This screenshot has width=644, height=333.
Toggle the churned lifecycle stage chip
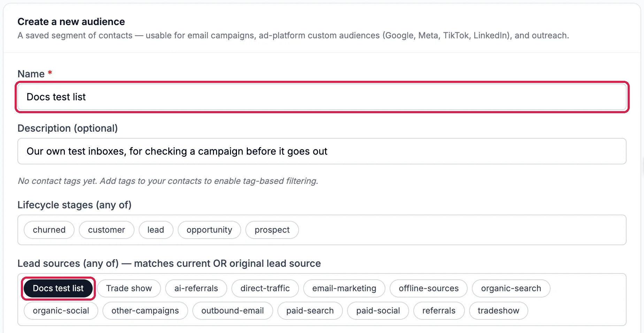coord(49,230)
